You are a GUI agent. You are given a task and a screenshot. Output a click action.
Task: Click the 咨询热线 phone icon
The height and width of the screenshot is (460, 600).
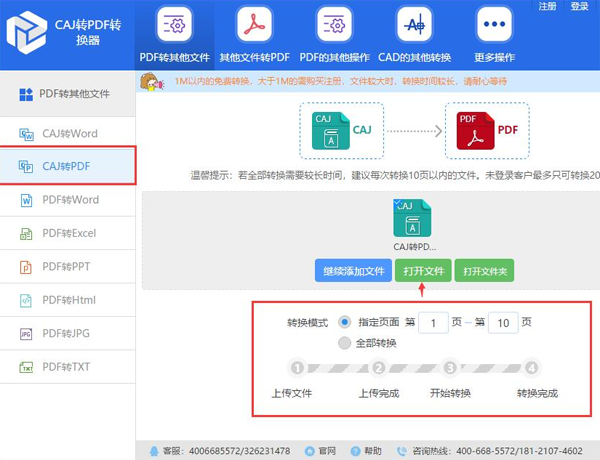click(x=401, y=451)
